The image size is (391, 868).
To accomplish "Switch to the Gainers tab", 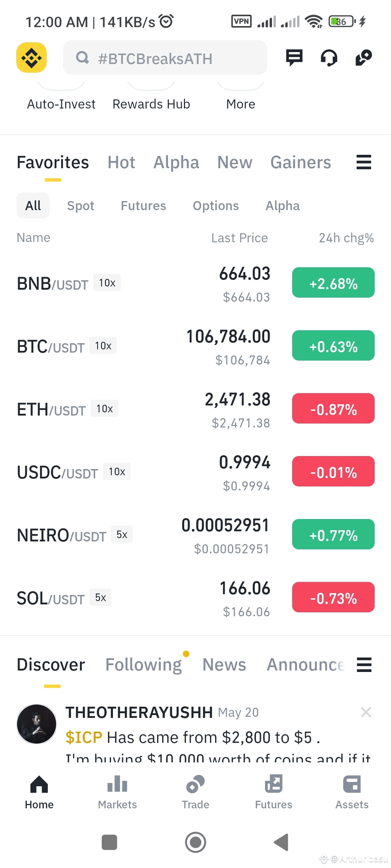I will pos(301,162).
